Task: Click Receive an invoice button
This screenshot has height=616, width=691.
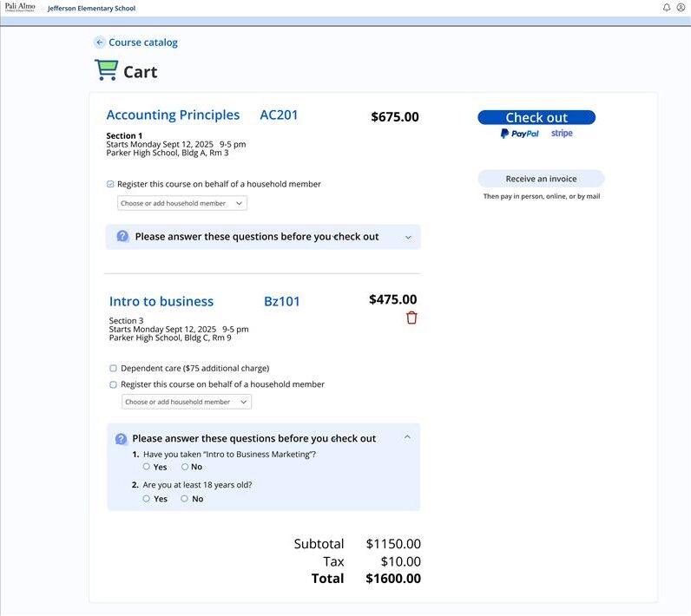Action: [541, 179]
